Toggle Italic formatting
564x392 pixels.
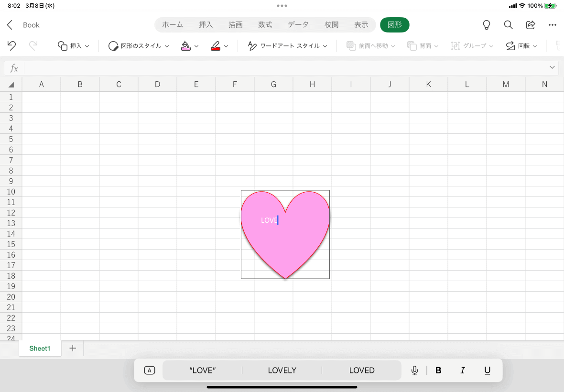point(463,370)
